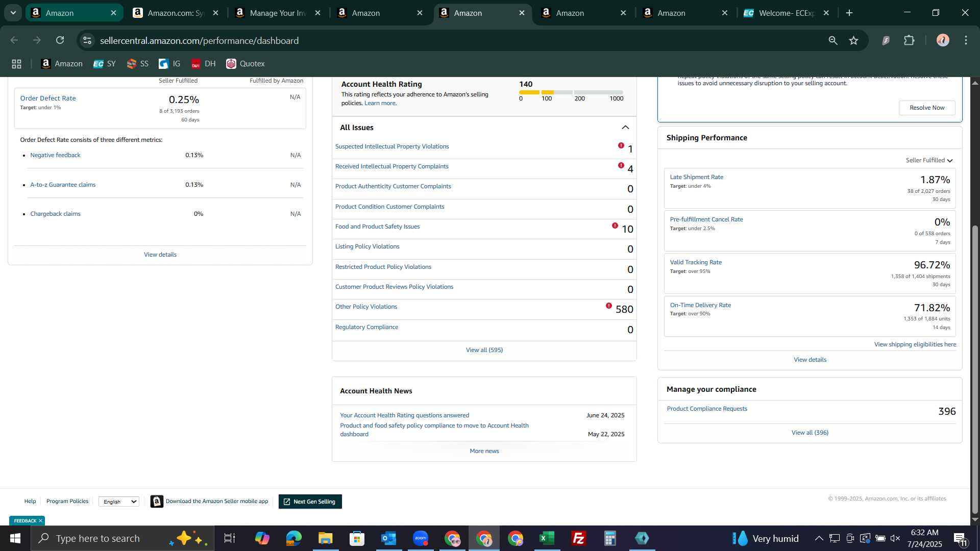Reload the Seller Central page
The height and width of the screenshot is (551, 980).
pos(60,40)
